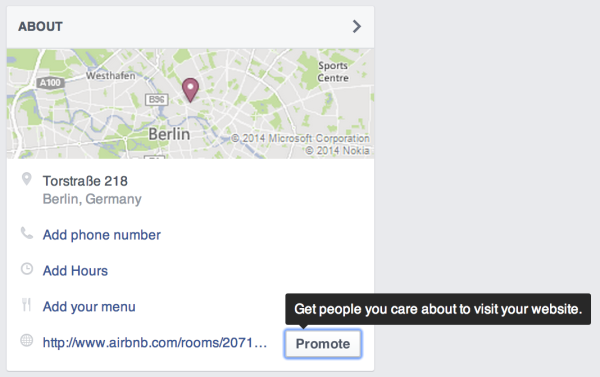Screen dimensions: 600x377
Task: Click the purple map marker pin
Action: pyautogui.click(x=190, y=90)
